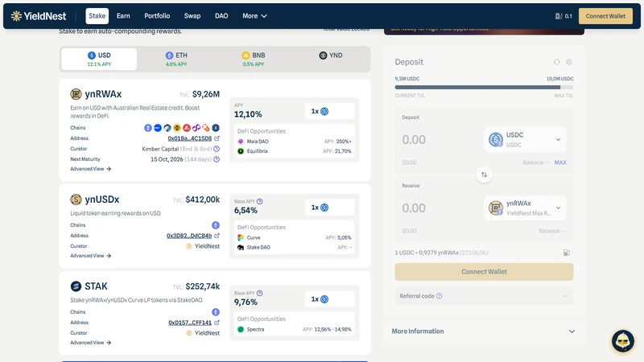The image size is (644, 362).
Task: Open ynUSDx Advanced View
Action: point(90,256)
